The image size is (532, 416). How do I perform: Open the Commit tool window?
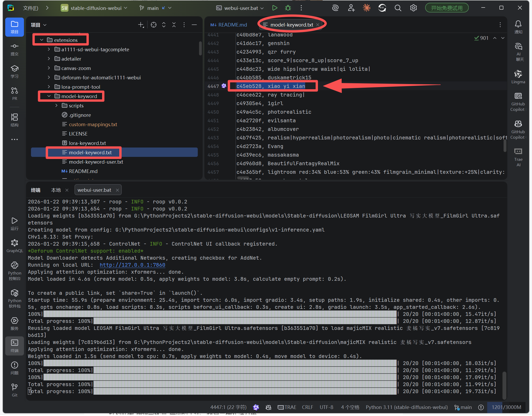(14, 49)
